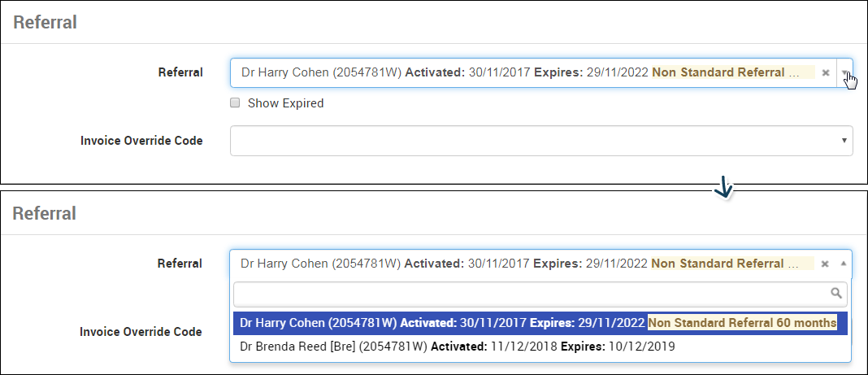Open the Referral dropdown with the down arrow
Screen dimensions: 868x375
click(x=844, y=72)
